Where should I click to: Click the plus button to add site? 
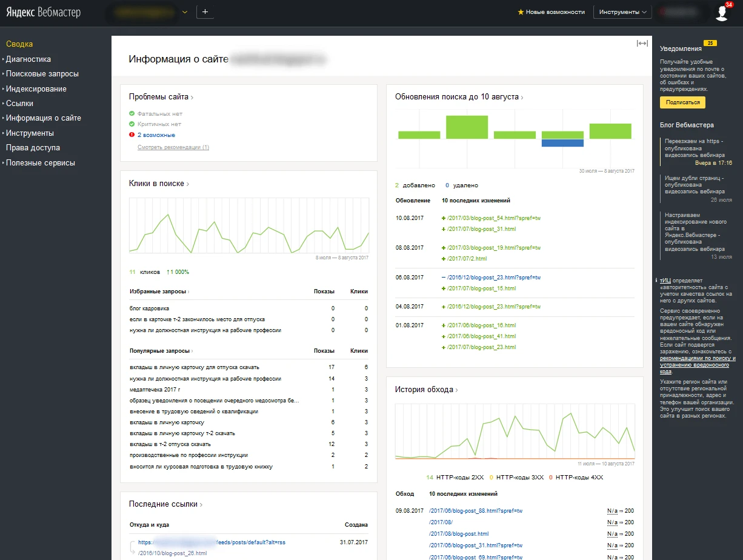205,12
